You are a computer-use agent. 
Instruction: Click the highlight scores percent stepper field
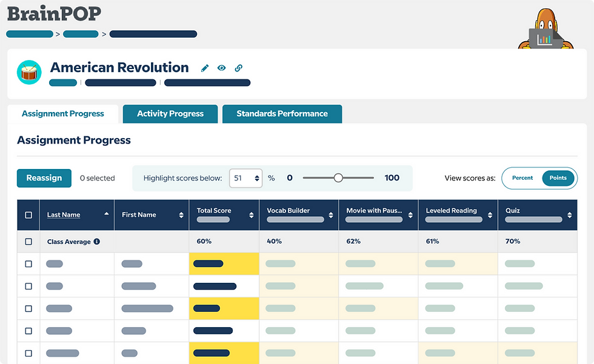point(245,178)
